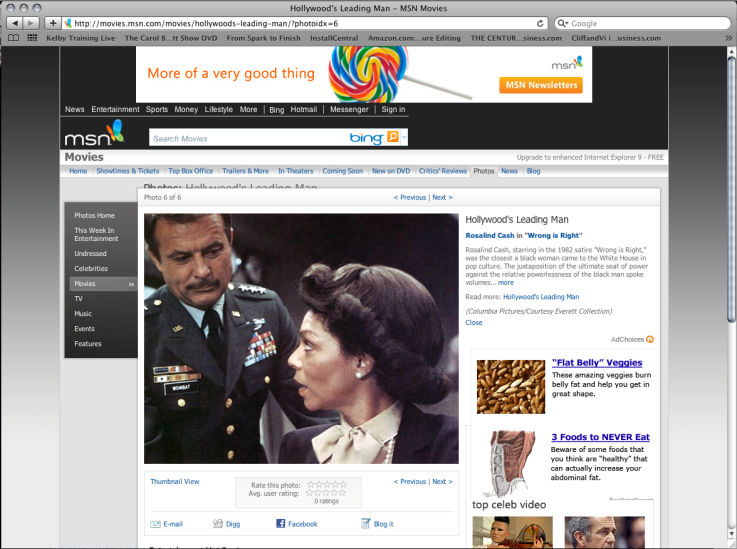Screen dimensions: 737x549
Task: Click the Google search field
Action: (x=643, y=23)
